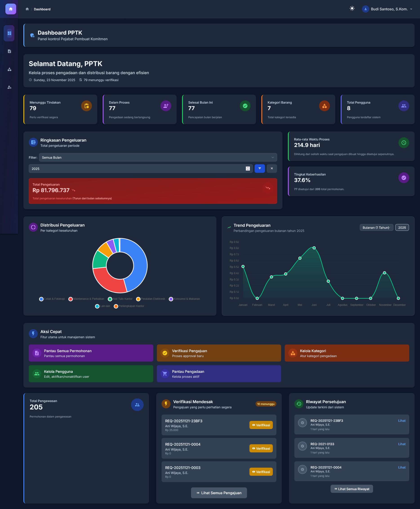Clear filter with the X button

(x=271, y=168)
